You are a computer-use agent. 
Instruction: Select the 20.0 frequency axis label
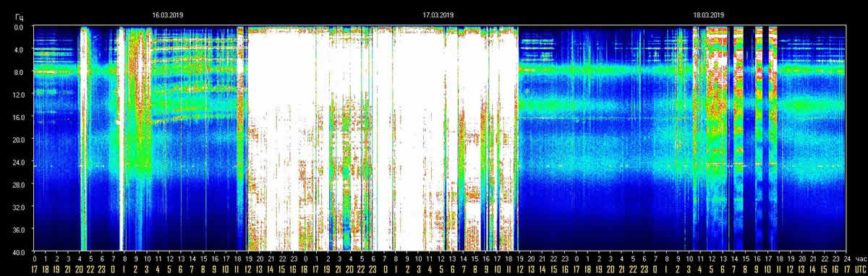(x=18, y=139)
